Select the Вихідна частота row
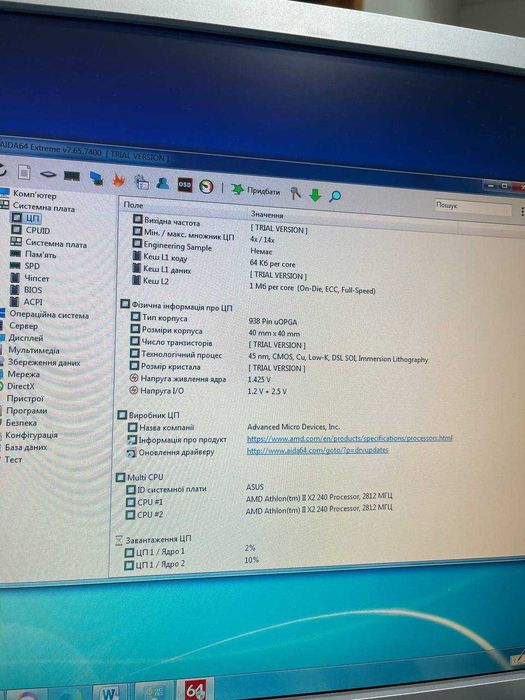The height and width of the screenshot is (700, 525). [x=221, y=225]
